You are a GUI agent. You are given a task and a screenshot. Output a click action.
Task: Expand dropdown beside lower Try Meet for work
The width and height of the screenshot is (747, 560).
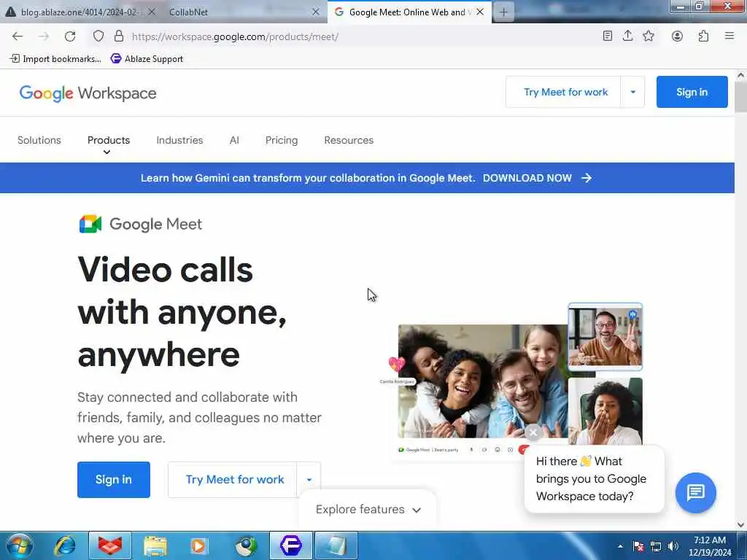309,480
